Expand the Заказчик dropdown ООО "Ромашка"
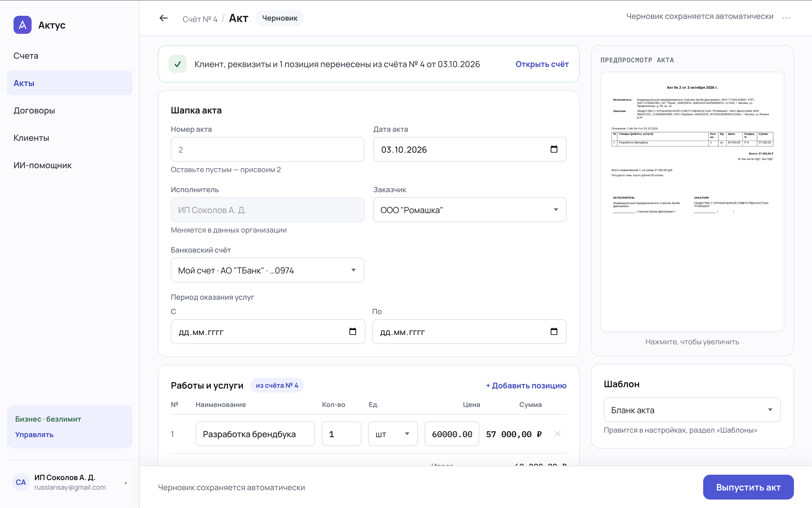Image resolution: width=812 pixels, height=508 pixels. 470,210
